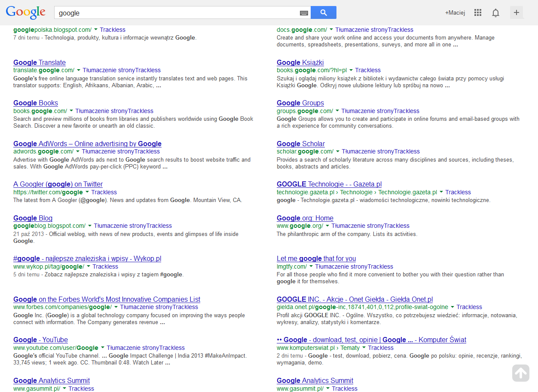Open Let me google that for you

[x=316, y=258]
